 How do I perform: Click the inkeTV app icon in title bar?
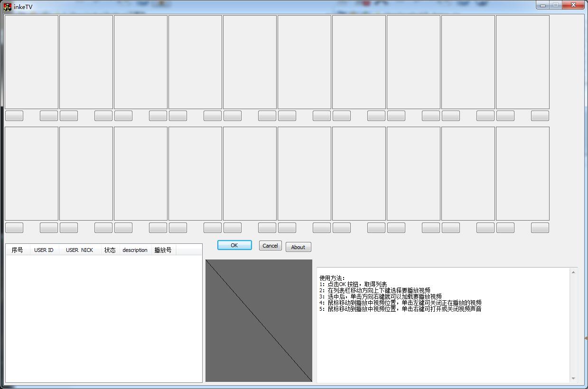(7, 7)
